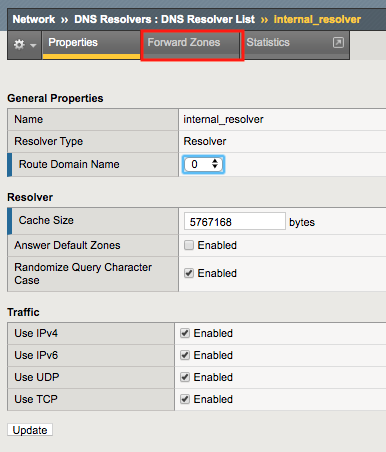This screenshot has height=452, width=386.
Task: Toggle the Use IPv6 checkbox
Action: (185, 355)
